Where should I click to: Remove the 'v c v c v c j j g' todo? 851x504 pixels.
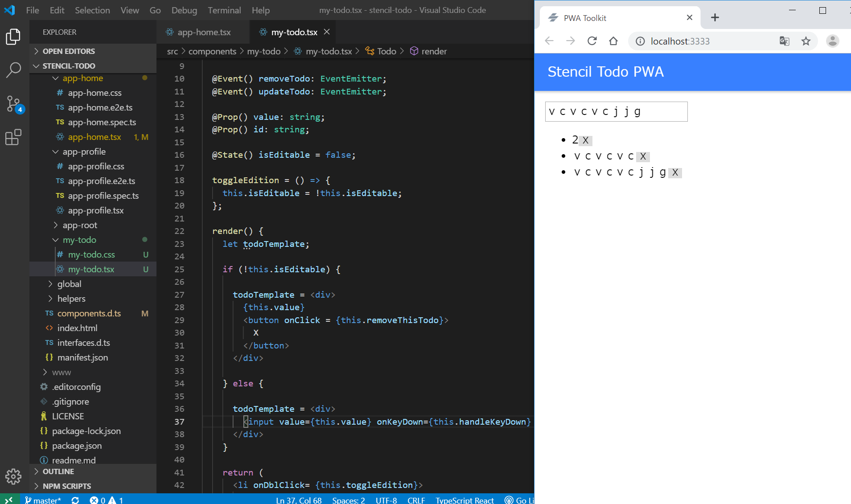pos(675,172)
